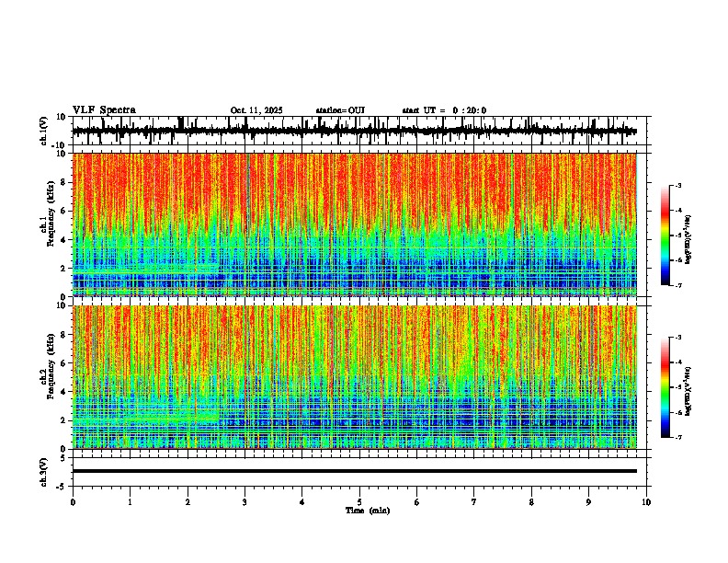This screenshot has width=728, height=563.
Task: Click the "ch.3(V)" axis label
Action: (44, 472)
